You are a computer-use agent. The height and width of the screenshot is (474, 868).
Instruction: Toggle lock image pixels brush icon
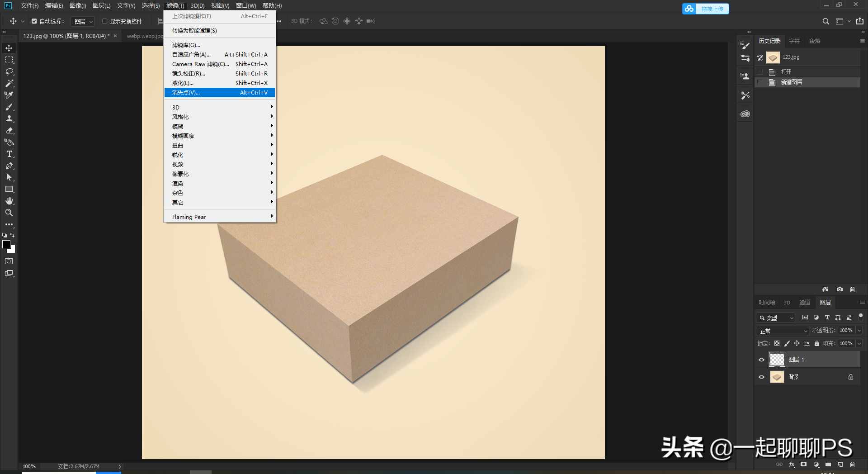(787, 343)
